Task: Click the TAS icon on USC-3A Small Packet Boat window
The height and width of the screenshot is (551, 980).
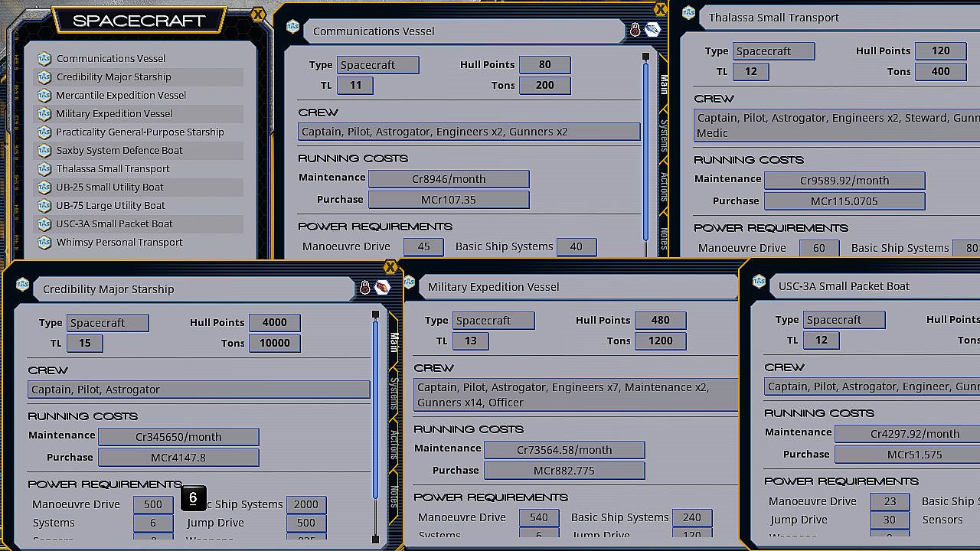Action: click(759, 282)
